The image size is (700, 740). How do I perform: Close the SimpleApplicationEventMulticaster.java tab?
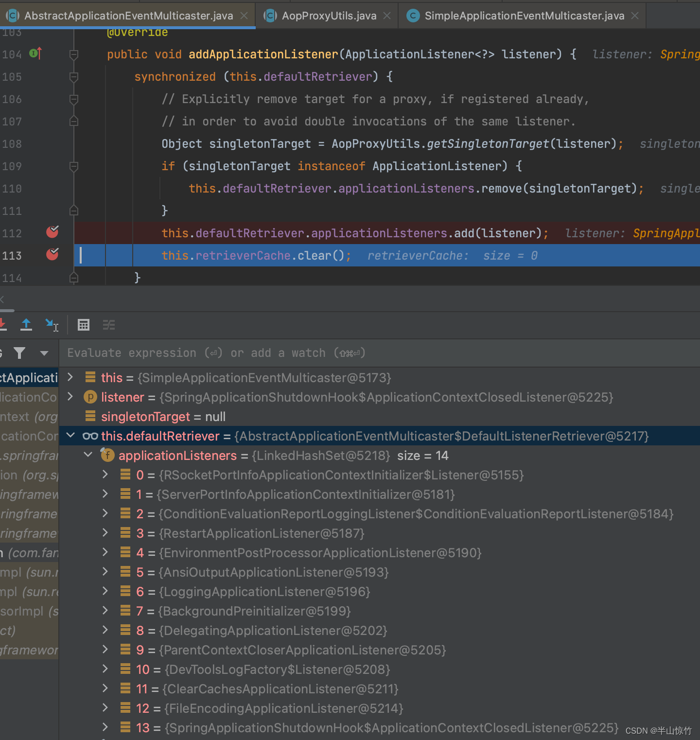coord(635,16)
